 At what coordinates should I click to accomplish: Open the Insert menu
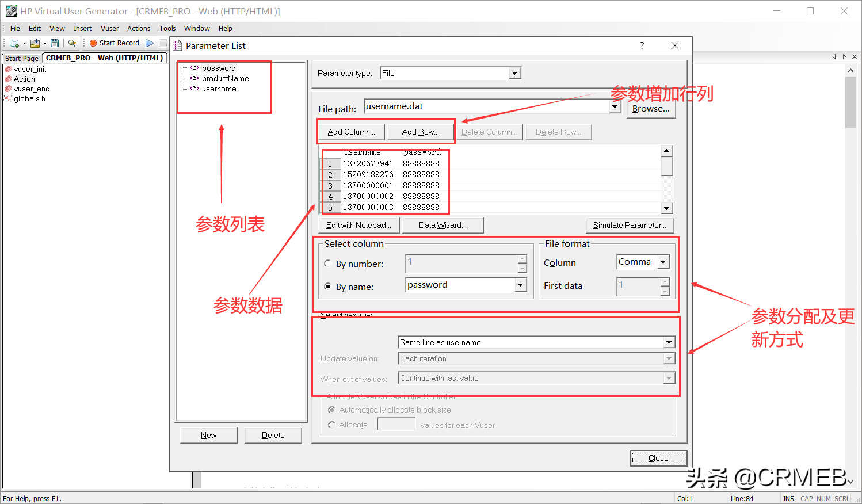coord(82,28)
